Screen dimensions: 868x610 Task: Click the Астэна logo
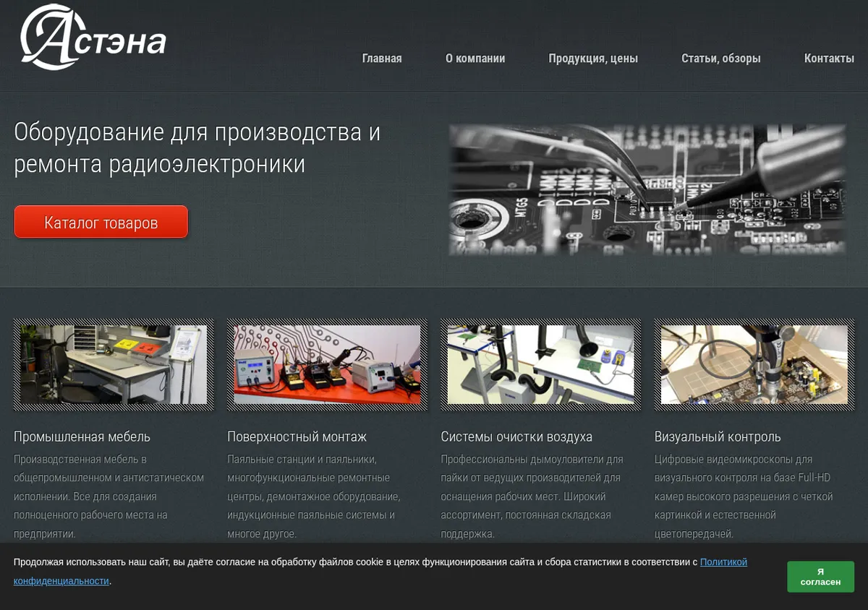click(x=93, y=38)
